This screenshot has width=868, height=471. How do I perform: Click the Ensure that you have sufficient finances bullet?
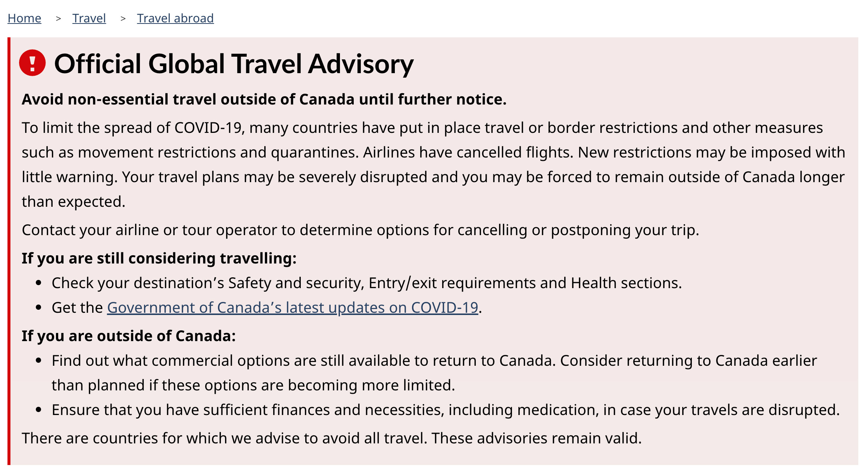pos(446,410)
